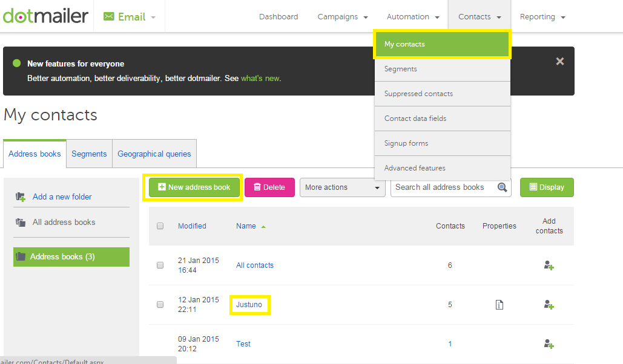Select Suppressed contacts from Contacts menu
The width and height of the screenshot is (623, 364).
[418, 94]
